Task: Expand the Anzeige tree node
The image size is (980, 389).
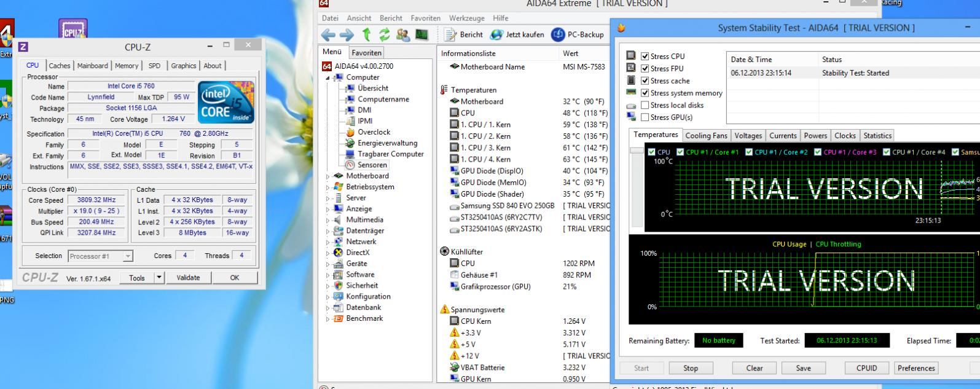Action: (x=327, y=209)
